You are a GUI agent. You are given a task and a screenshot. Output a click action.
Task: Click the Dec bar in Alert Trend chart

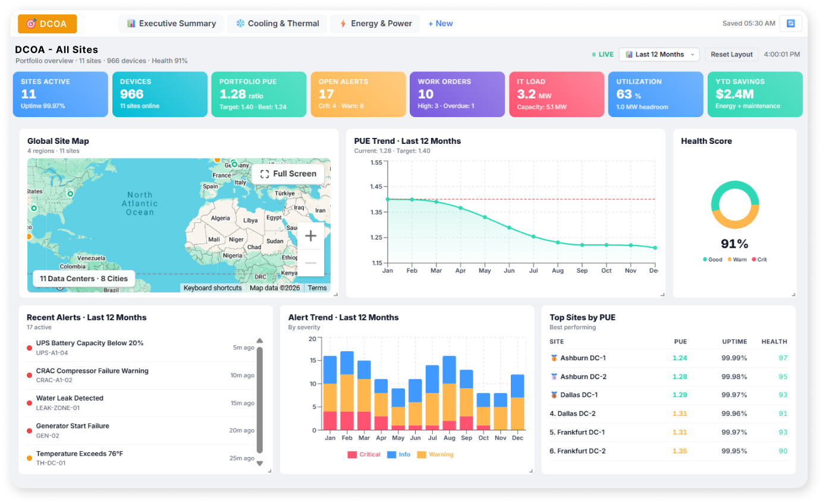tap(517, 402)
